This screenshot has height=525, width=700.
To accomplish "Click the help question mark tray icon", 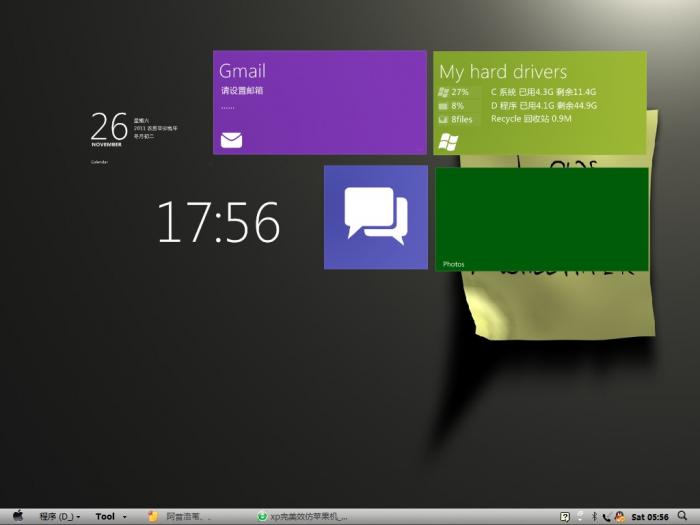I will click(x=565, y=517).
